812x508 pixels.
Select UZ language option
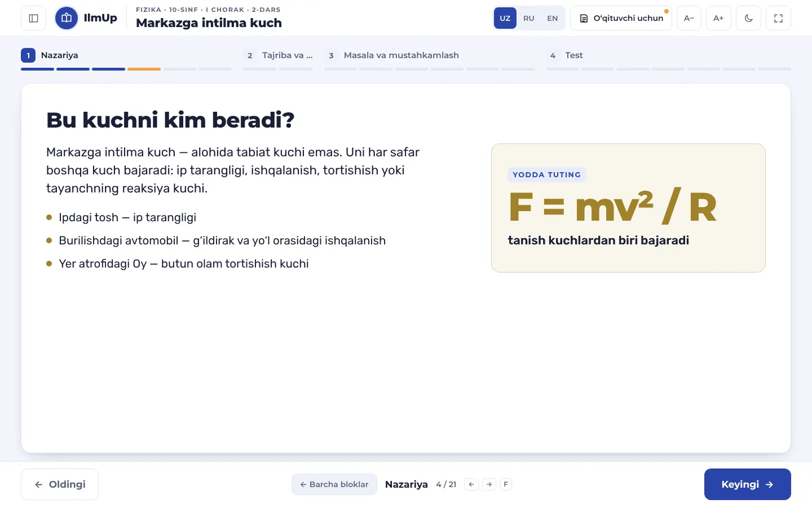tap(505, 18)
